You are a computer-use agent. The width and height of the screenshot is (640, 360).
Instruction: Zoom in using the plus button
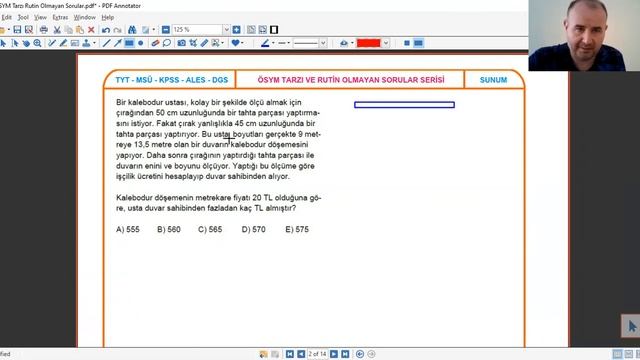(x=236, y=30)
